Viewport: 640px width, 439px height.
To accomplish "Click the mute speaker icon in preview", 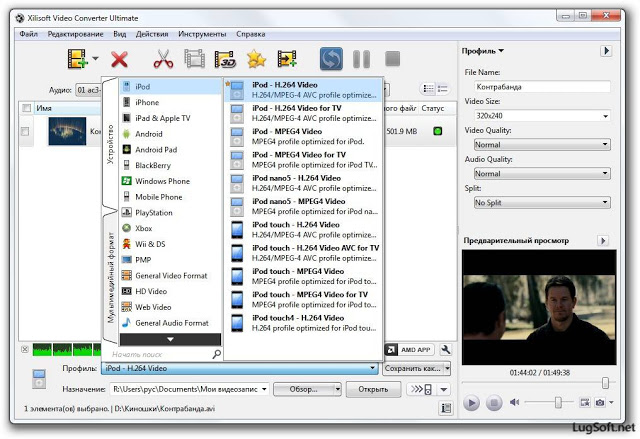I will [x=514, y=402].
